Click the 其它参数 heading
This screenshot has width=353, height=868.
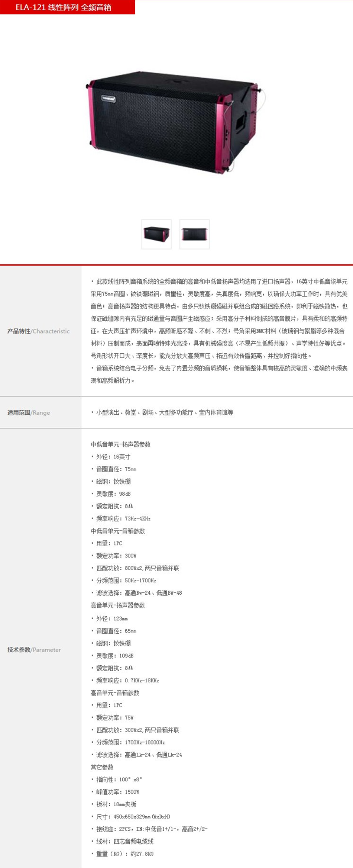tap(102, 767)
